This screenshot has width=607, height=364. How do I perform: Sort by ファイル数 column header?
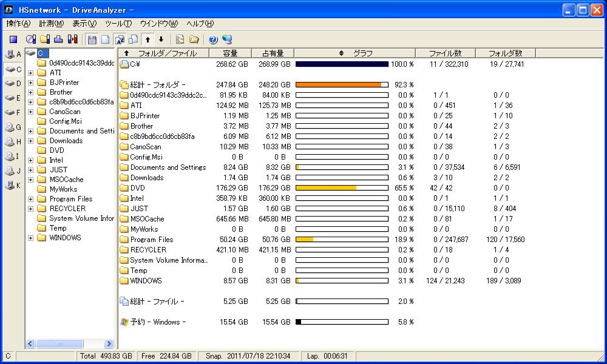point(446,53)
